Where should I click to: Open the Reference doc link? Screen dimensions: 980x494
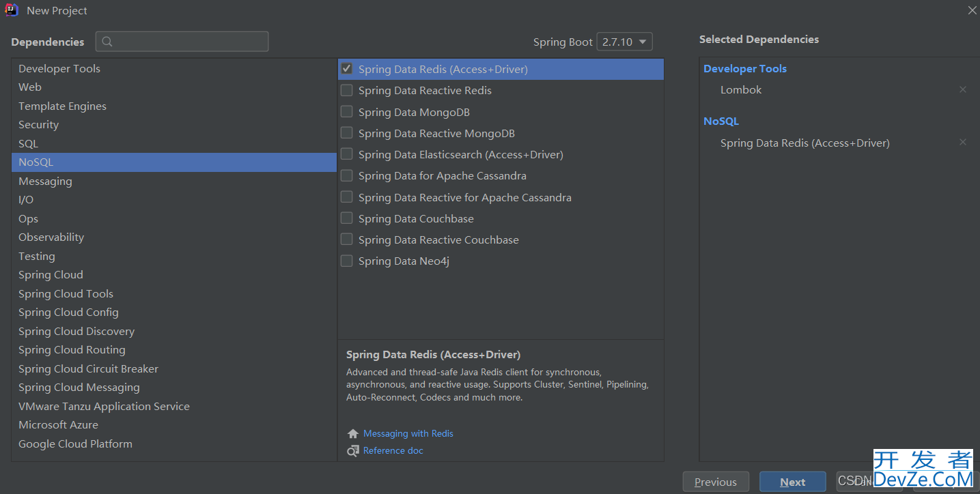393,451
